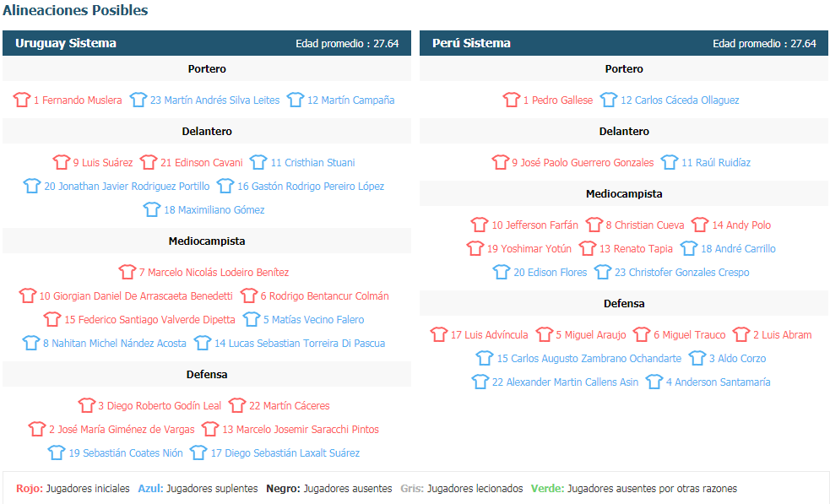Click the red jersey icon beside Martín Cáceres
This screenshot has height=504, width=830.
pyautogui.click(x=237, y=405)
